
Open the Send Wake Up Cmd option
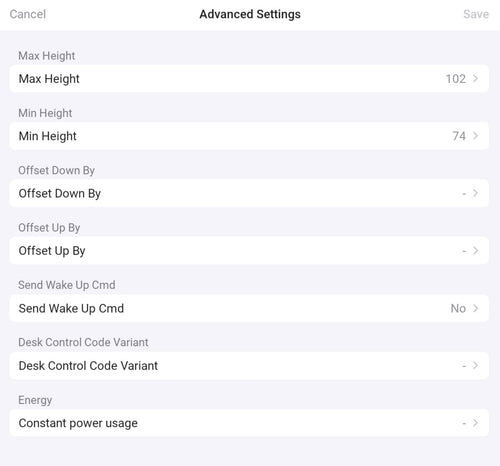[x=249, y=308]
